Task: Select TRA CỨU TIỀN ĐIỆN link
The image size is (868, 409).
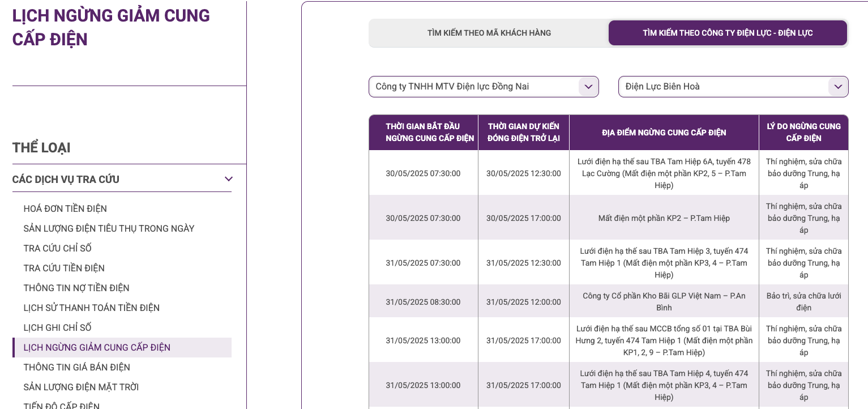Action: tap(64, 268)
